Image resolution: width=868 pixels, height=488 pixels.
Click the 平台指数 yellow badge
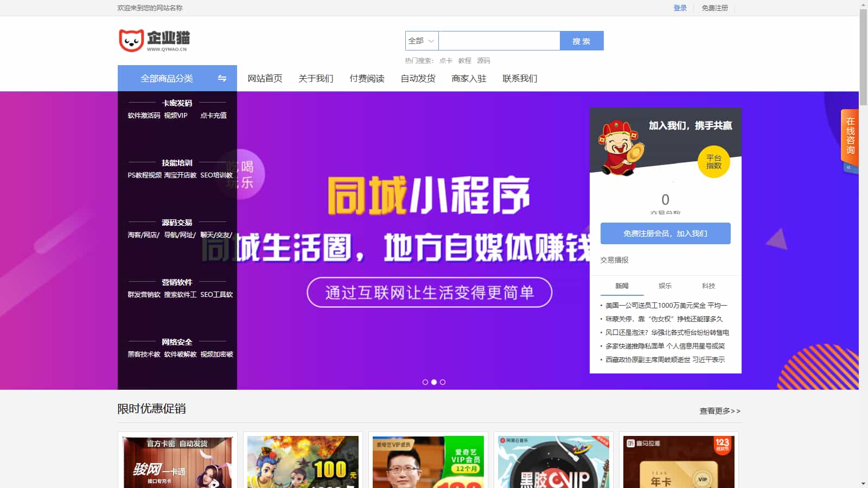pyautogui.click(x=713, y=162)
